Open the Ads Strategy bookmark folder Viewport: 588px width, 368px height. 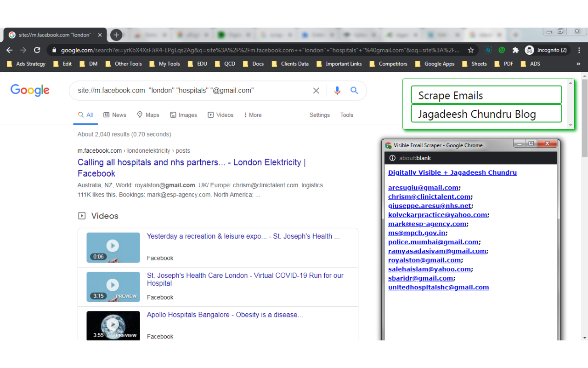click(x=26, y=64)
